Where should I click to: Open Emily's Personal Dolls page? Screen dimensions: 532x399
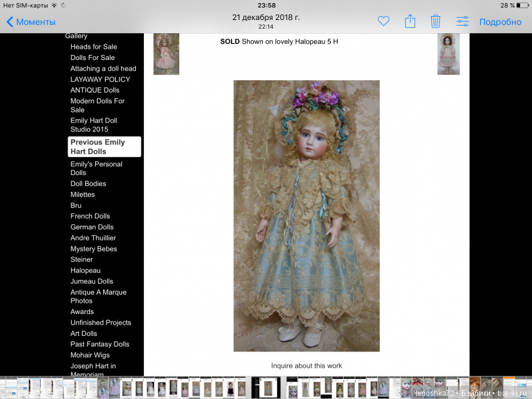96,168
